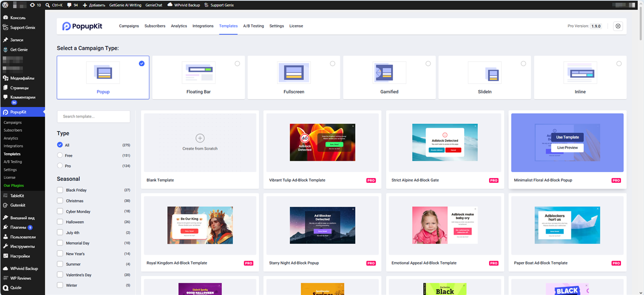The image size is (644, 295).
Task: Open Пользователи users menu
Action: (22, 237)
